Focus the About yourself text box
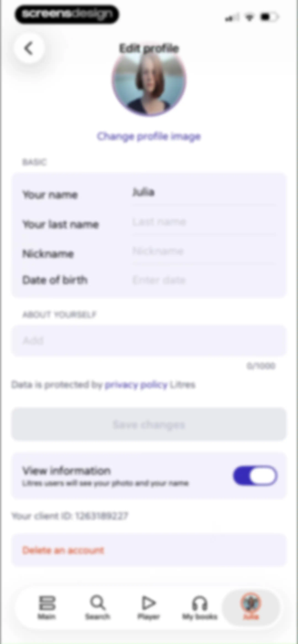Viewport: 298px width, 644px height. coord(149,341)
